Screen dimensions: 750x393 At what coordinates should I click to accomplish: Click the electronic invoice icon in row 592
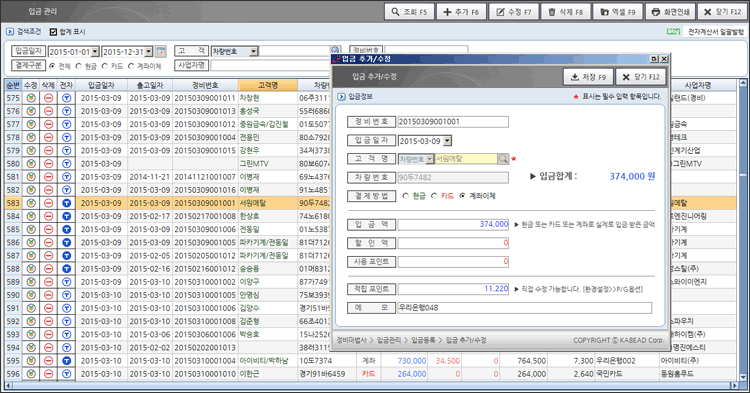point(66,321)
